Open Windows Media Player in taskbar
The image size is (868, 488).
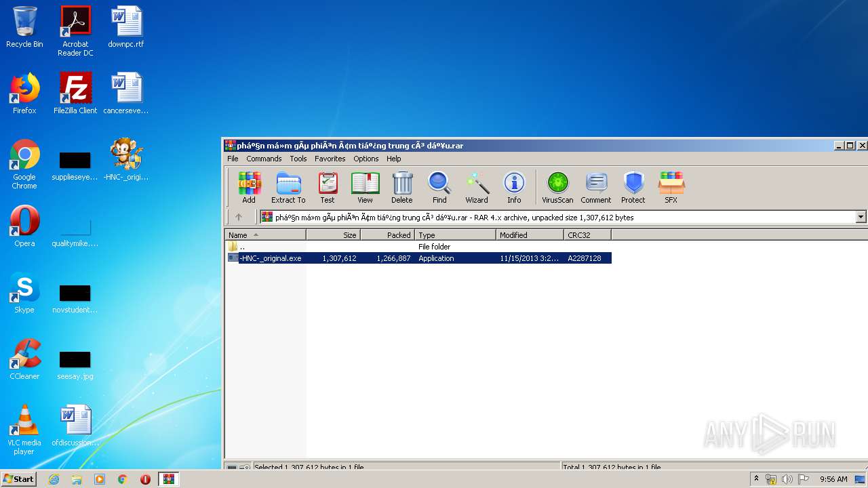point(100,479)
